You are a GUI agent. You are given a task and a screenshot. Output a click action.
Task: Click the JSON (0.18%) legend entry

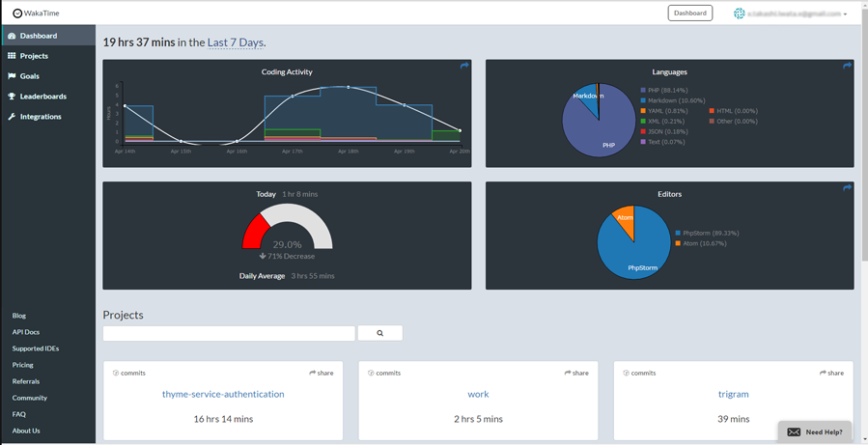[664, 131]
